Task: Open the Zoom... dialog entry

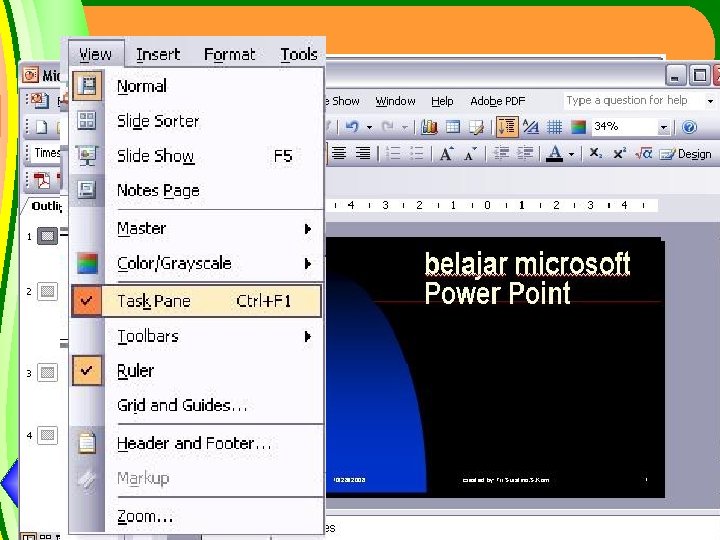Action: (197, 516)
